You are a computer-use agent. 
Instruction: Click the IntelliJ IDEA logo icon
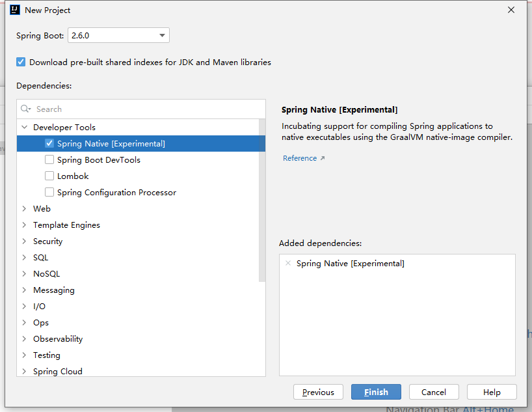click(x=15, y=10)
